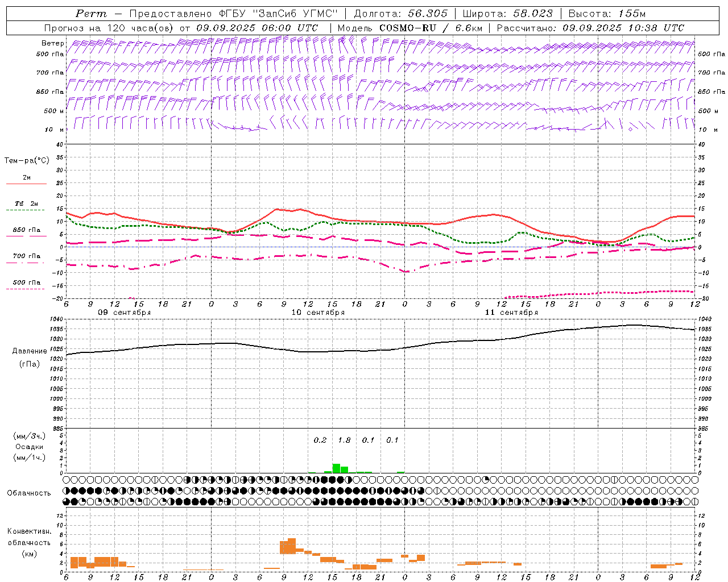Click the 11 сентября date label

tap(511, 313)
